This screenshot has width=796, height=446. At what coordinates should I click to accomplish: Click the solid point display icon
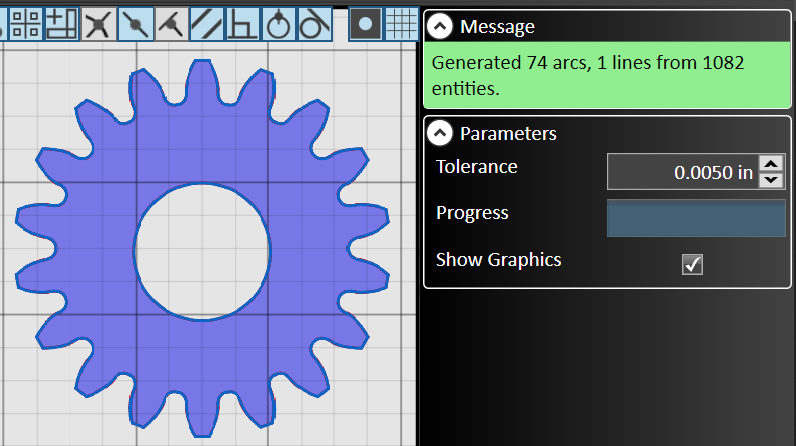365,24
